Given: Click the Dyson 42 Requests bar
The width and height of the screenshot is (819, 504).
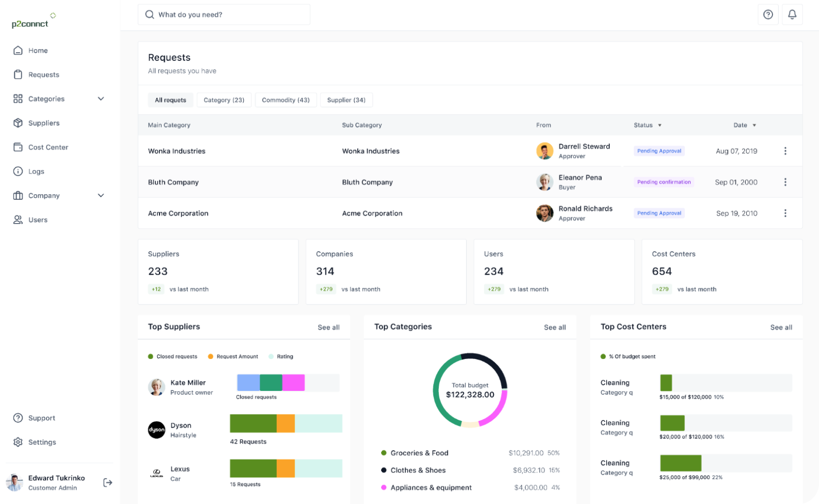Looking at the screenshot, I should click(x=286, y=423).
